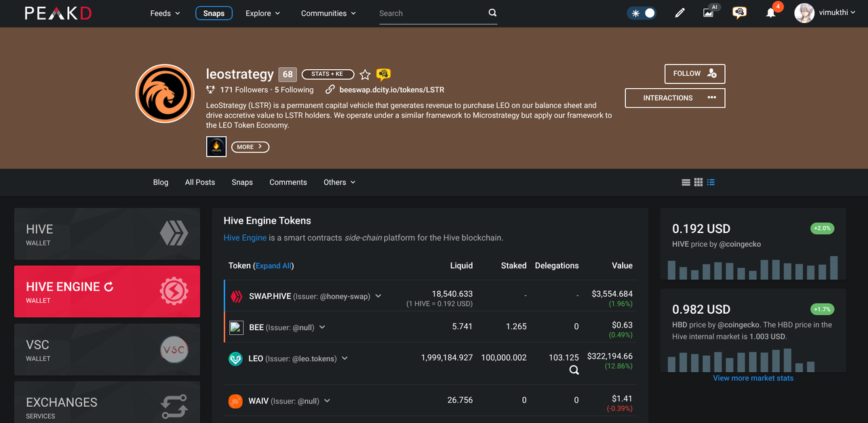Click the WAIV token icon
The image size is (868, 423).
(235, 401)
